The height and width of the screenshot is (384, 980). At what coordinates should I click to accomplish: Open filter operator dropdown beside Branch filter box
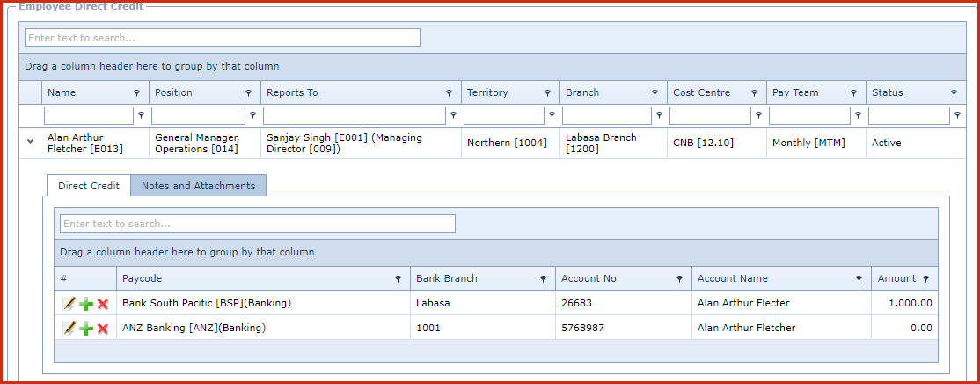tap(659, 115)
